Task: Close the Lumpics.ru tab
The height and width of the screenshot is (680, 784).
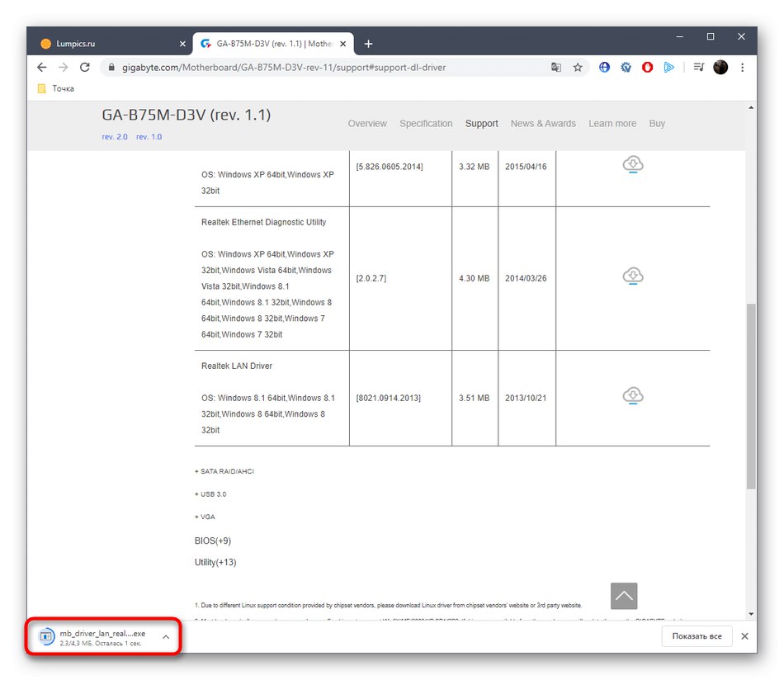Action: pos(182,44)
